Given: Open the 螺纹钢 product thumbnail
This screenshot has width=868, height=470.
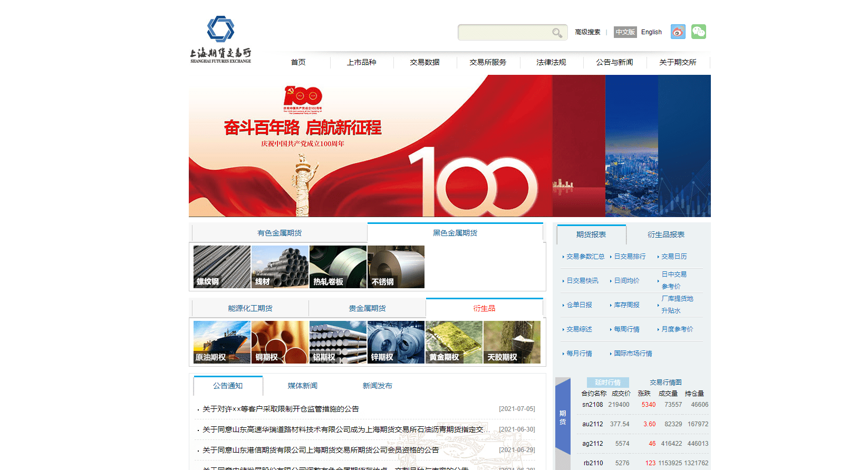Looking at the screenshot, I should click(222, 267).
